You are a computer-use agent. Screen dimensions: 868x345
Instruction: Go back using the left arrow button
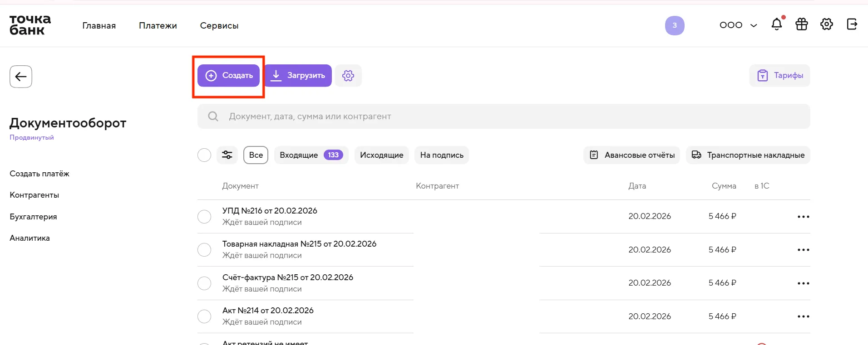tap(21, 77)
